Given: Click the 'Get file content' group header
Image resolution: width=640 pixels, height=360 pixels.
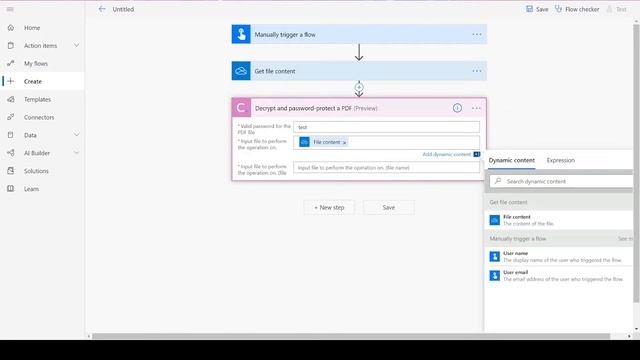Looking at the screenshot, I should click(x=559, y=202).
